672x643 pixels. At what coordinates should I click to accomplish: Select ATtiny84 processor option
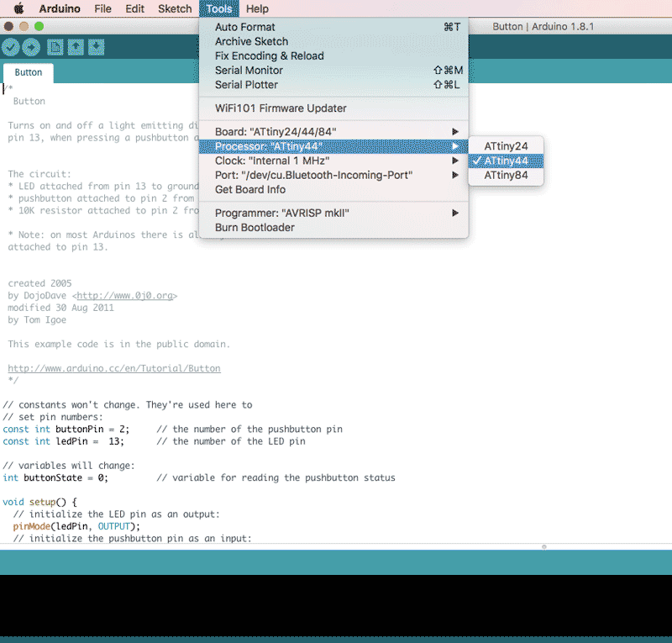[506, 176]
